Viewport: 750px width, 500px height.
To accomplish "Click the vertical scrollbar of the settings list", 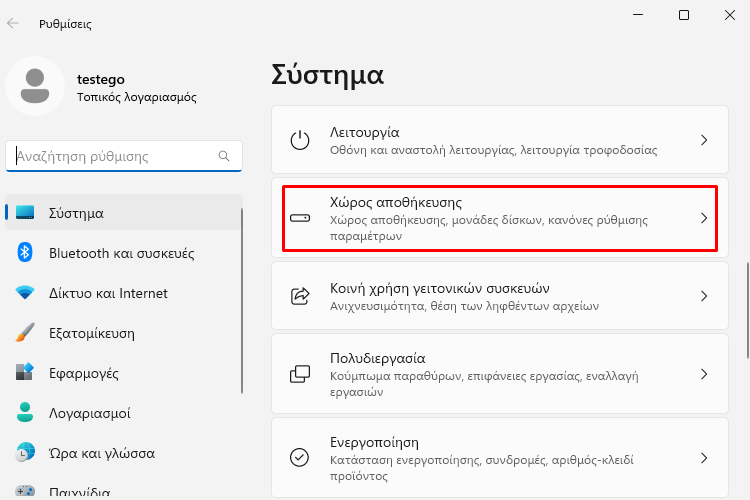I will [x=748, y=310].
